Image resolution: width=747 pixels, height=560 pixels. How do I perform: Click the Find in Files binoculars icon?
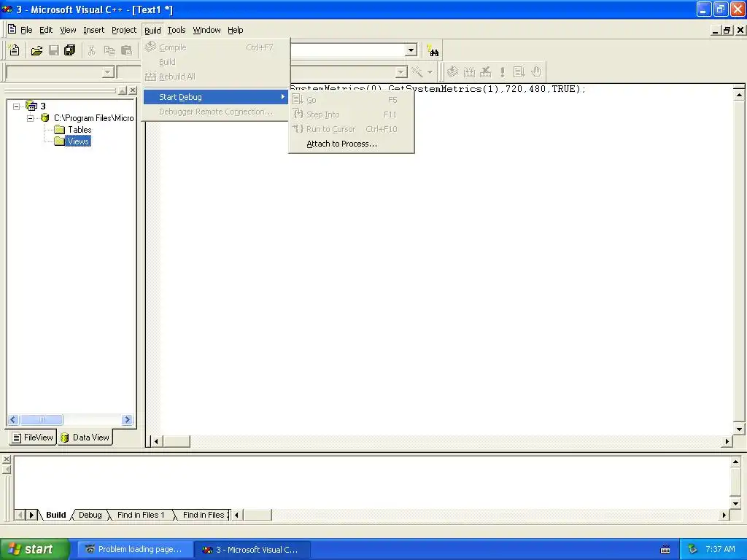433,50
